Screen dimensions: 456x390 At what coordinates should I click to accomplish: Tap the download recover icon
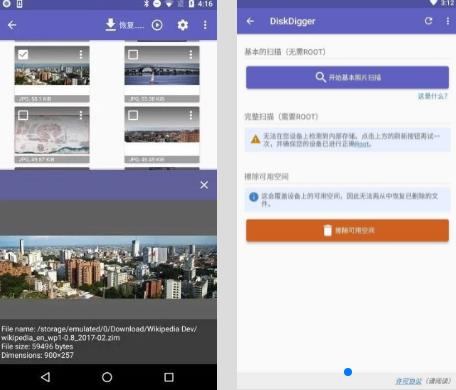coord(110,25)
